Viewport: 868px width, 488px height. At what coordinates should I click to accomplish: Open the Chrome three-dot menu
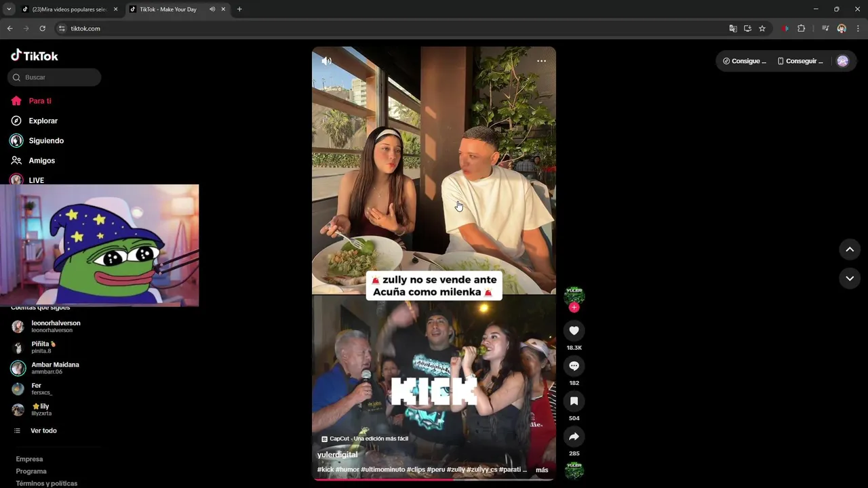[x=858, y=28]
